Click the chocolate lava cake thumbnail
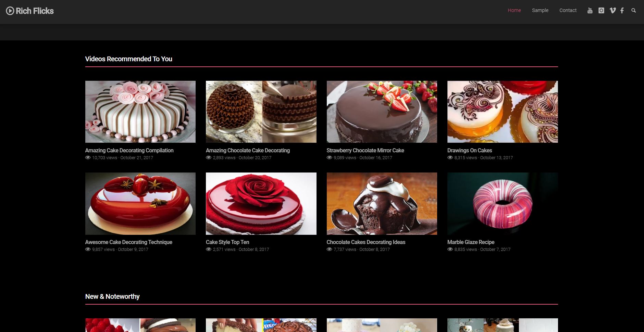Image resolution: width=644 pixels, height=332 pixels. click(x=382, y=204)
